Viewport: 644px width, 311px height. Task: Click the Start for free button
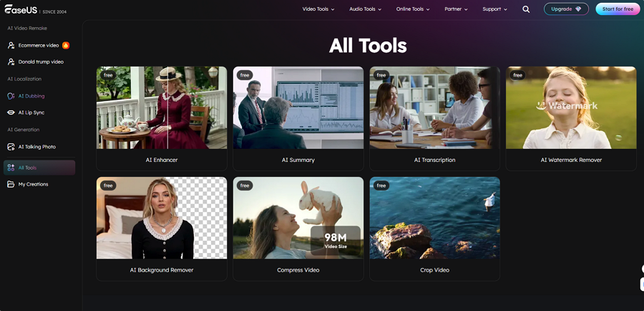click(618, 9)
